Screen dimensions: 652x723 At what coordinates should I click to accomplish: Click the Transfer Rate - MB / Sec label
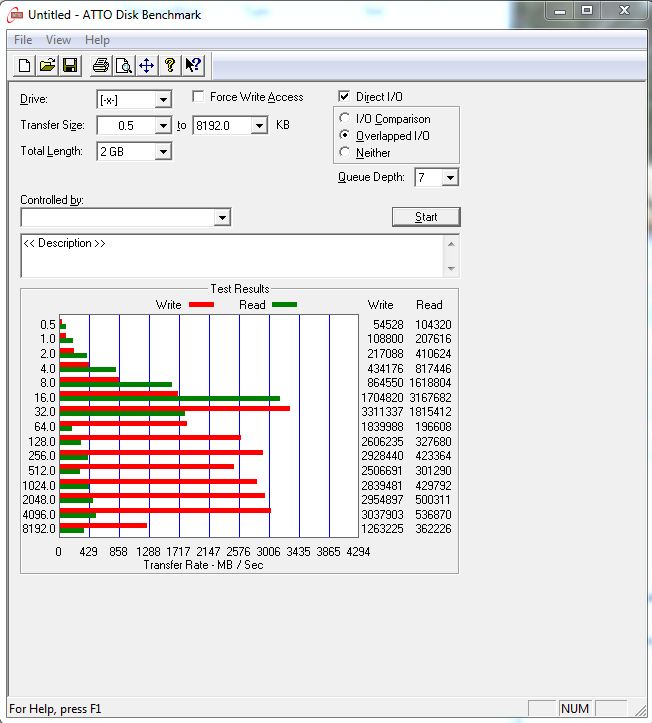click(x=203, y=565)
